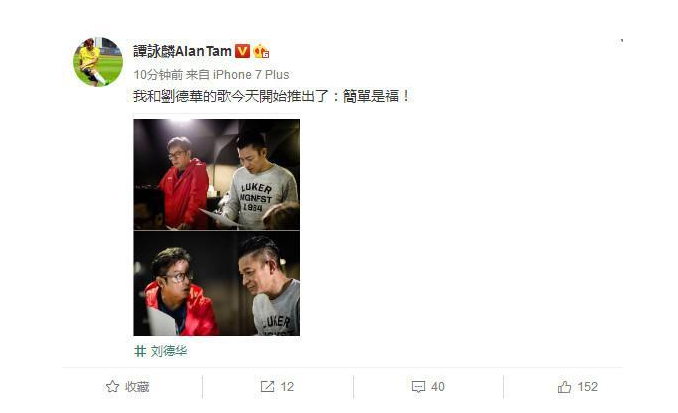Screen dimensions: 678x413
Task: Click the orange verified V badge
Action: (242, 51)
